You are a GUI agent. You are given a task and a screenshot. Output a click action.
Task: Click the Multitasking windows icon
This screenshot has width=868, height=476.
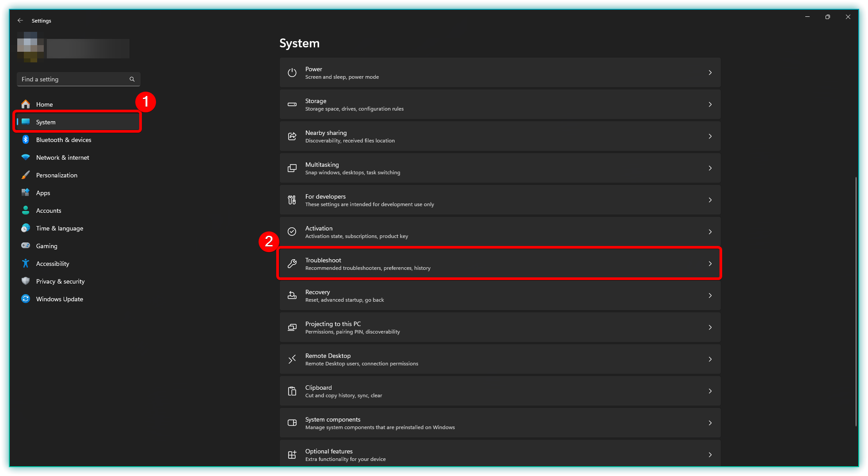click(292, 168)
